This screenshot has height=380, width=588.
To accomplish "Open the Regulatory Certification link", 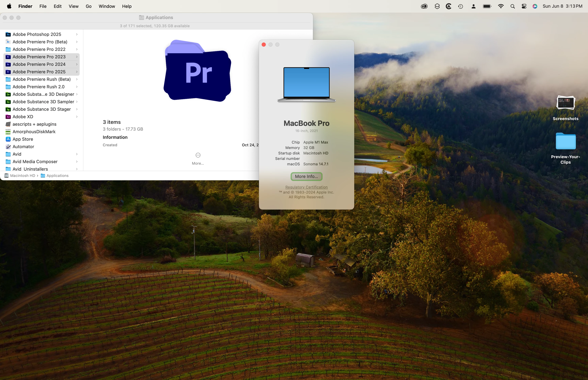I will 306,187.
